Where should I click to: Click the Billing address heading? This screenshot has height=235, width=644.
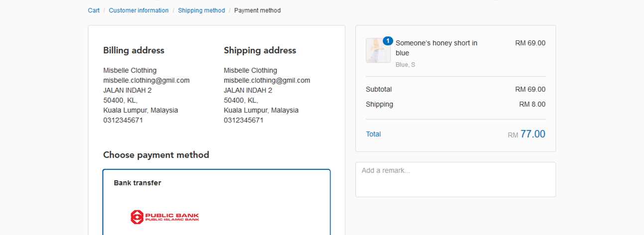pos(133,50)
